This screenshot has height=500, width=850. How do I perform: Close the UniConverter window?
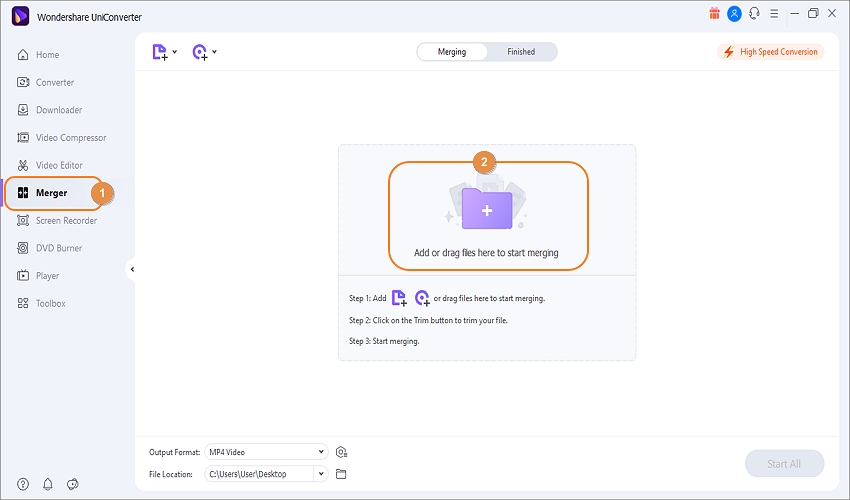pyautogui.click(x=832, y=14)
